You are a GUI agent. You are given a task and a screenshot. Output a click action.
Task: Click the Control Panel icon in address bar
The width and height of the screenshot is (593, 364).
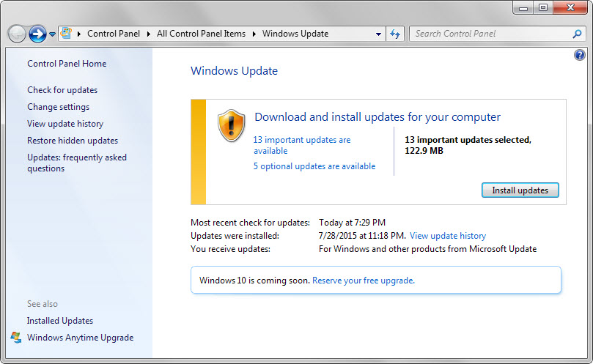click(x=66, y=33)
